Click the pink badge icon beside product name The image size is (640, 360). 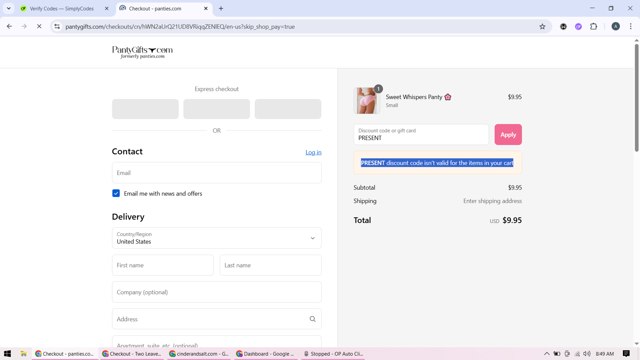pos(448,97)
